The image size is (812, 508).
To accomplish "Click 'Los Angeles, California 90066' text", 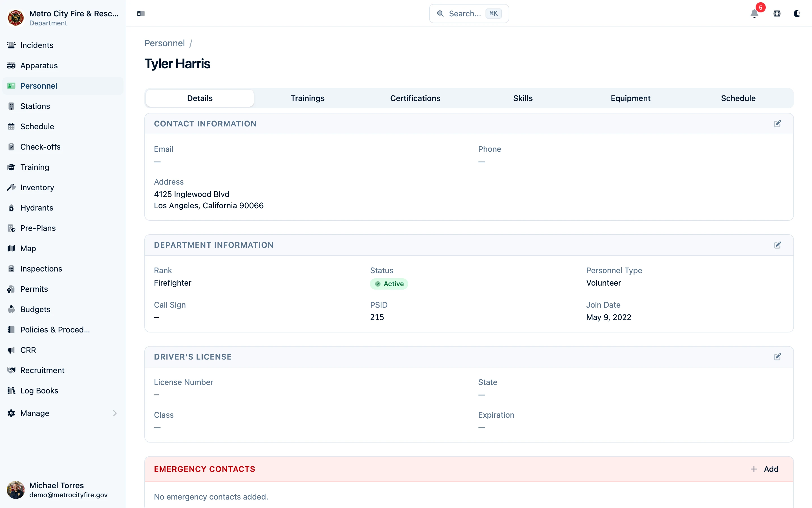I will (209, 206).
